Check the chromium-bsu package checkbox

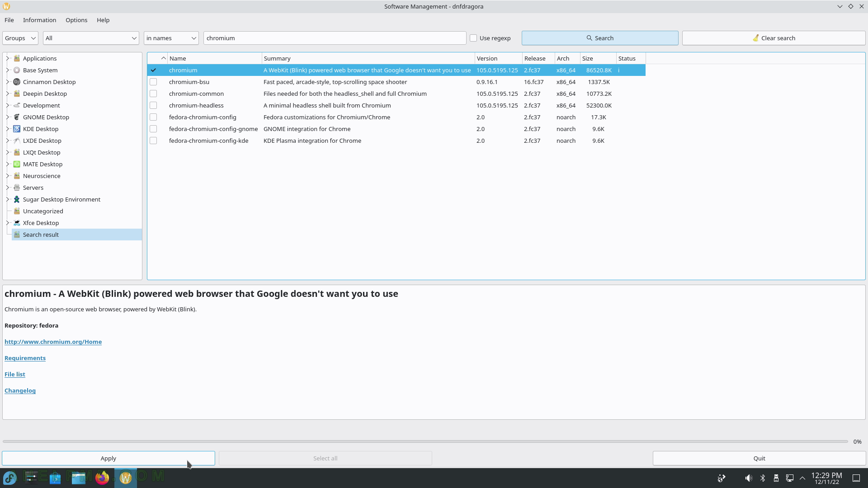pyautogui.click(x=153, y=82)
